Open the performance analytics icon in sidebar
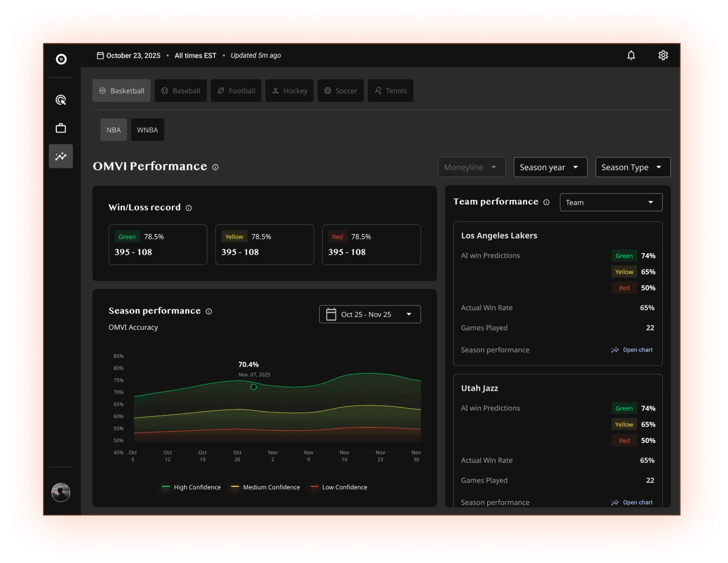728x563 pixels. [x=60, y=156]
